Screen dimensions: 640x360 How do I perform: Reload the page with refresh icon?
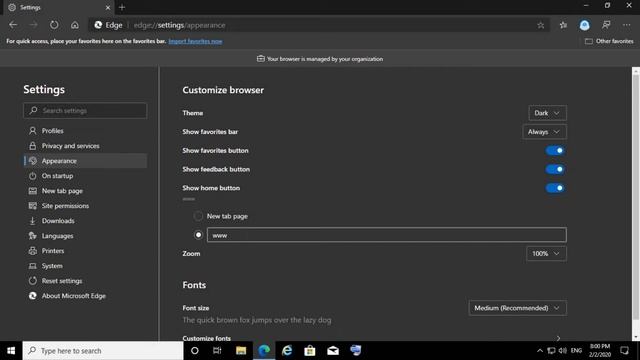click(54, 25)
